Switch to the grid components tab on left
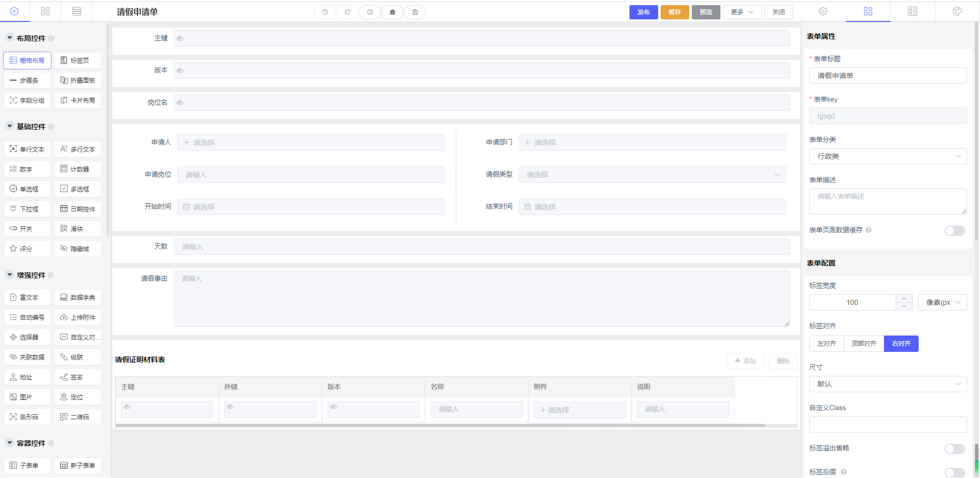The height and width of the screenshot is (478, 980). coord(45,11)
